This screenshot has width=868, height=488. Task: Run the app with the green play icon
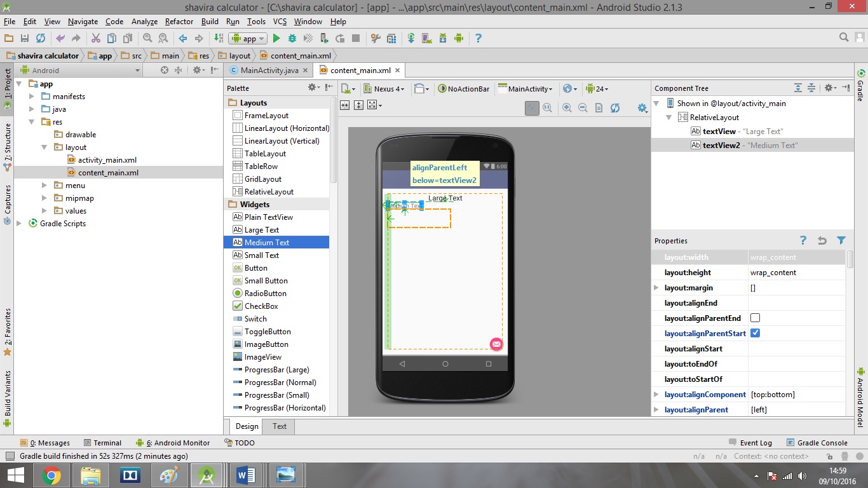pyautogui.click(x=276, y=39)
